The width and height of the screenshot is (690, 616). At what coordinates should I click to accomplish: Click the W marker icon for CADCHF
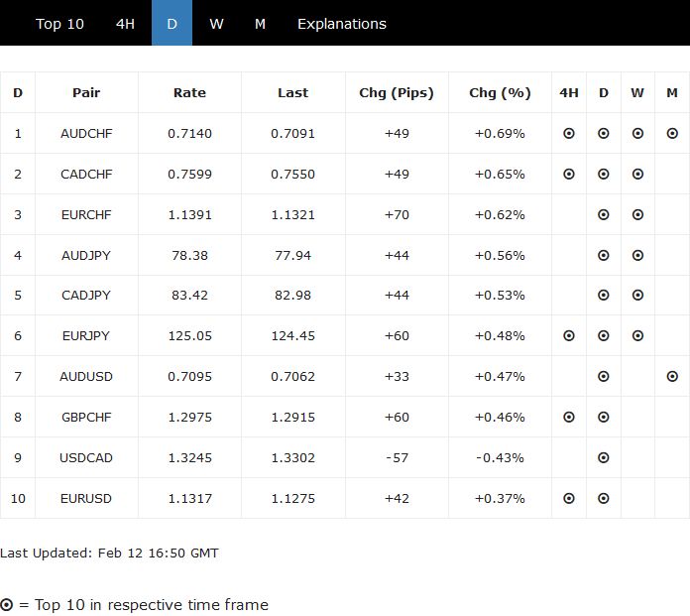637,174
